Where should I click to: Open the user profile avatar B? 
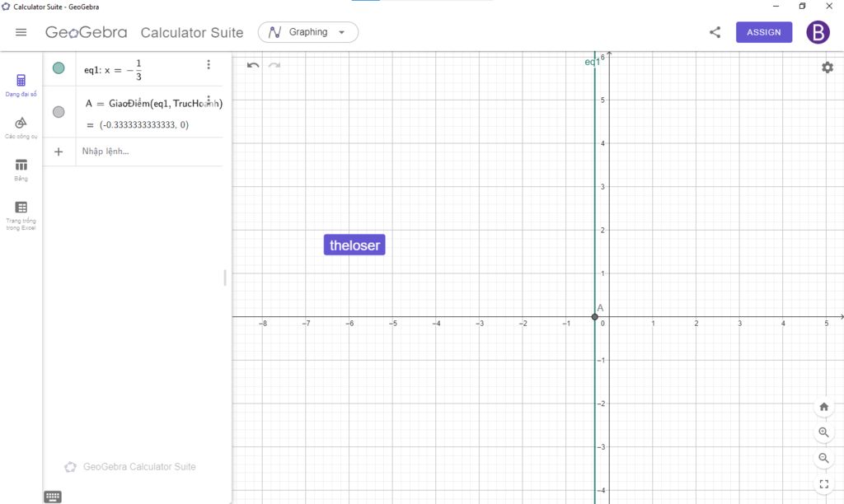(818, 32)
